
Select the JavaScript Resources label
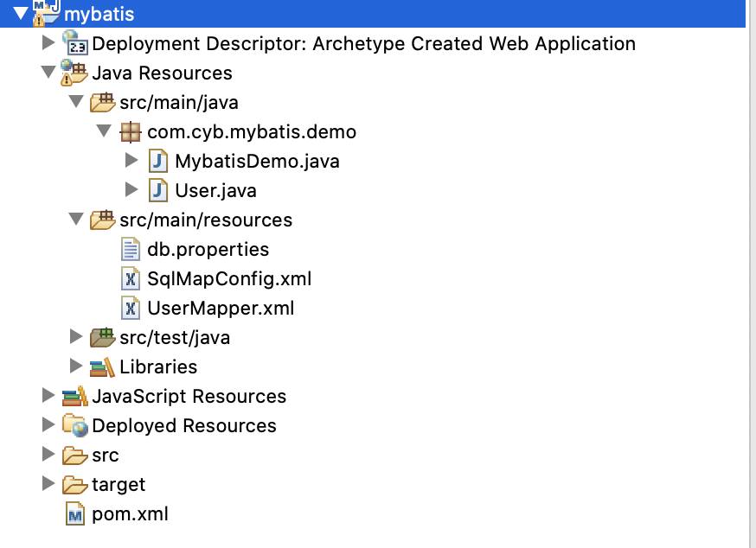coord(189,397)
